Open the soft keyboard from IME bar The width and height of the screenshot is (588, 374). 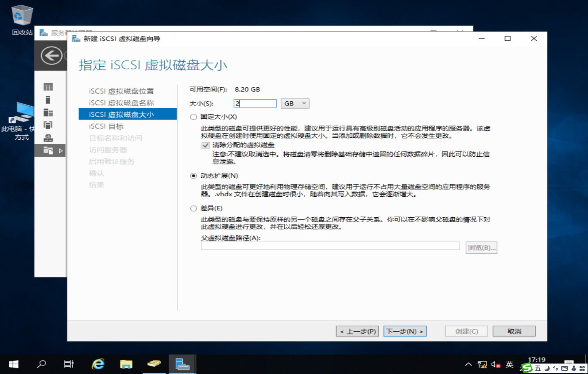(x=565, y=368)
